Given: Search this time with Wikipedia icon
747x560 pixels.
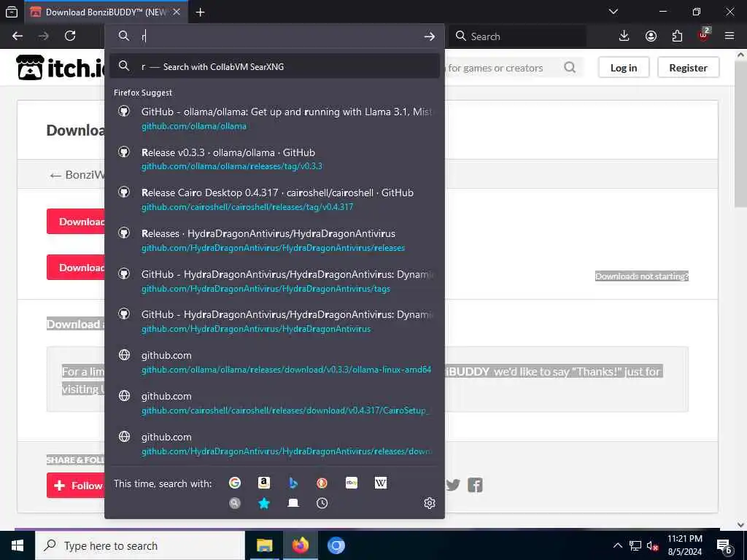Looking at the screenshot, I should coord(381,483).
